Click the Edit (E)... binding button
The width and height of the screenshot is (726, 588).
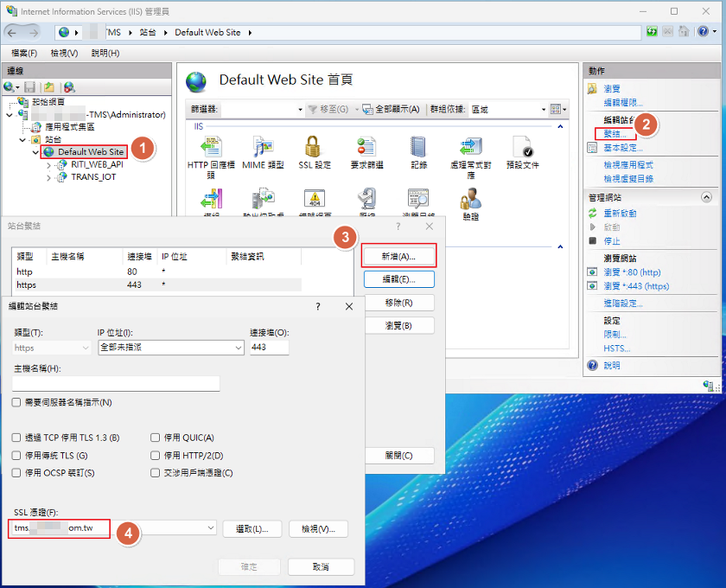tap(398, 279)
